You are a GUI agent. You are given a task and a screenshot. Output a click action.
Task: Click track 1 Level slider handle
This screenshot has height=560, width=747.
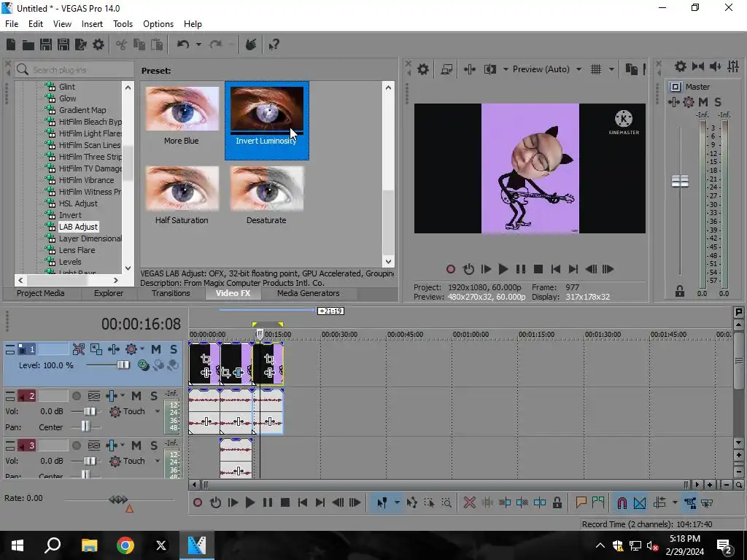click(123, 365)
